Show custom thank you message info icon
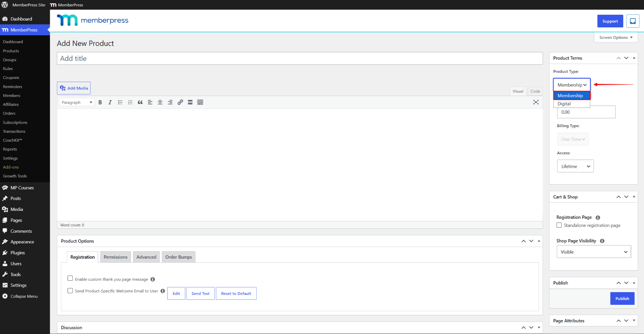644x334 pixels. (153, 279)
